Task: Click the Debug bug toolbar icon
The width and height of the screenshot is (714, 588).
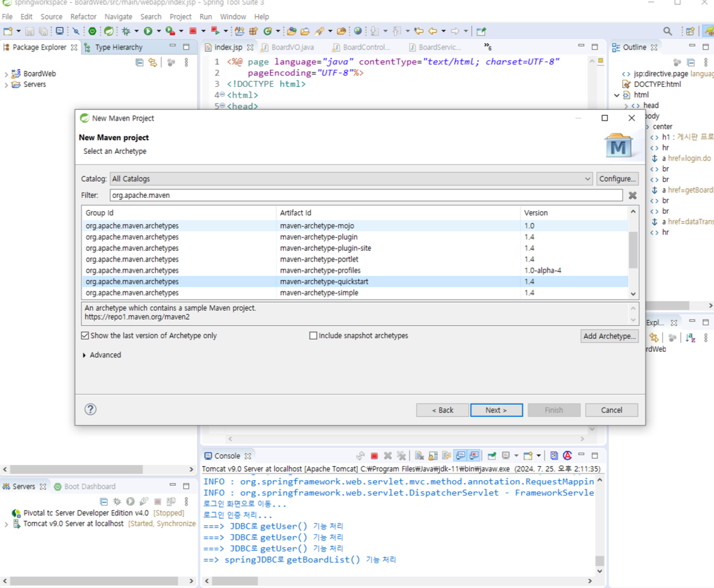Action: 126,31
